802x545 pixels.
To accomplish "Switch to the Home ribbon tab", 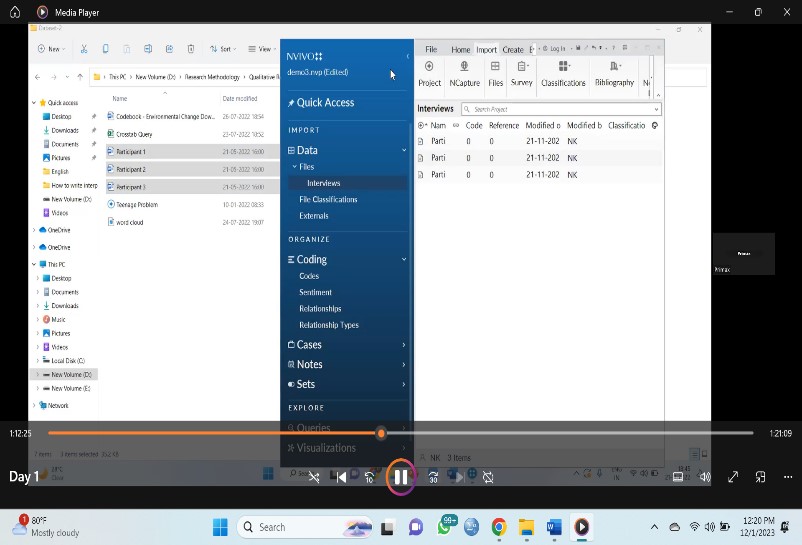I will (x=460, y=50).
